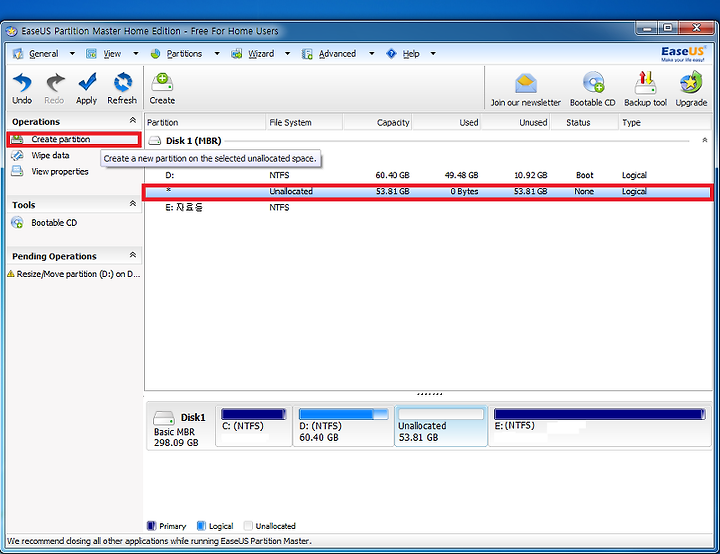Image resolution: width=720 pixels, height=554 pixels.
Task: Click the Disk1 Basic MBR 298.09 GB label
Action: pos(180,430)
